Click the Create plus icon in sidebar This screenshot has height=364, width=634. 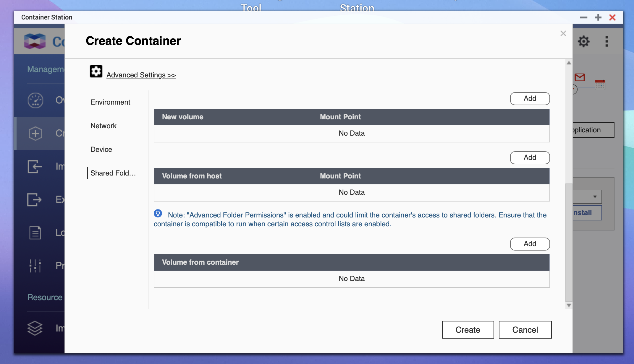coord(35,134)
